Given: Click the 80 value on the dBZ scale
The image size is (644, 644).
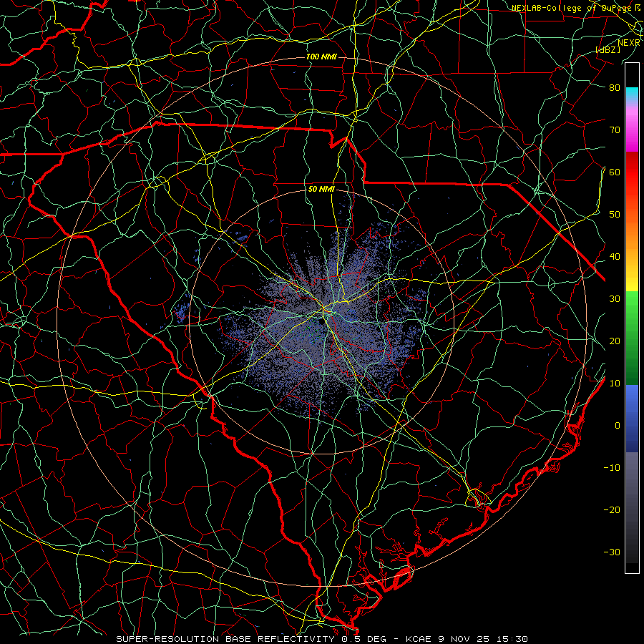Looking at the screenshot, I should [615, 87].
